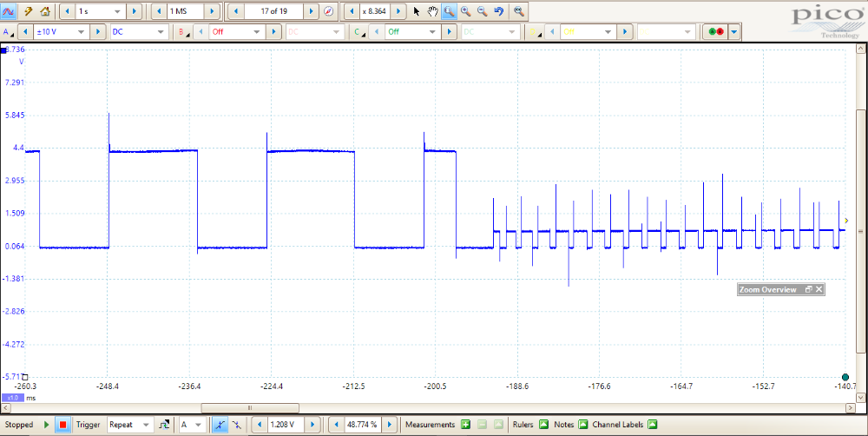Toggle the Rulers legend display
The image size is (868, 436).
[543, 425]
